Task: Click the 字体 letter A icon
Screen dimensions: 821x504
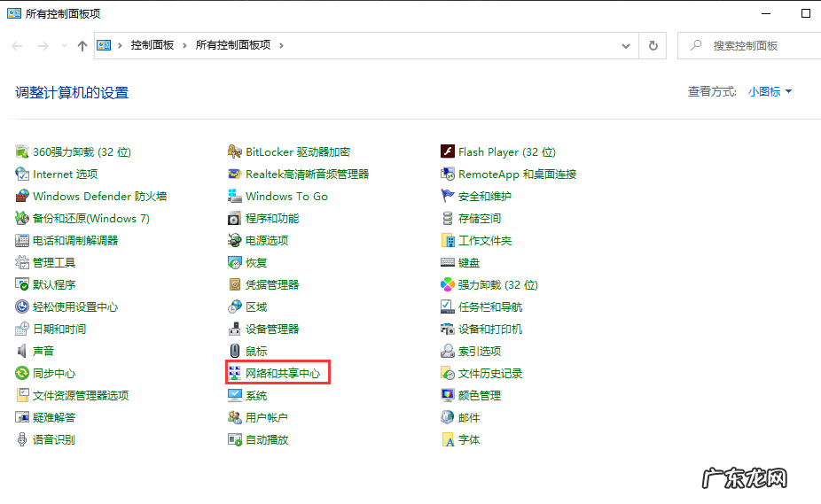Action: click(x=447, y=439)
